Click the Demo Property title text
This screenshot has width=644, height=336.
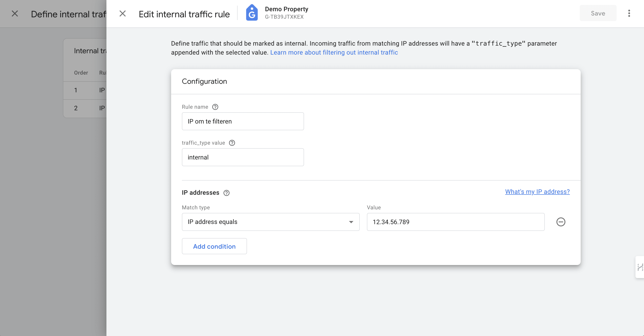click(x=286, y=9)
